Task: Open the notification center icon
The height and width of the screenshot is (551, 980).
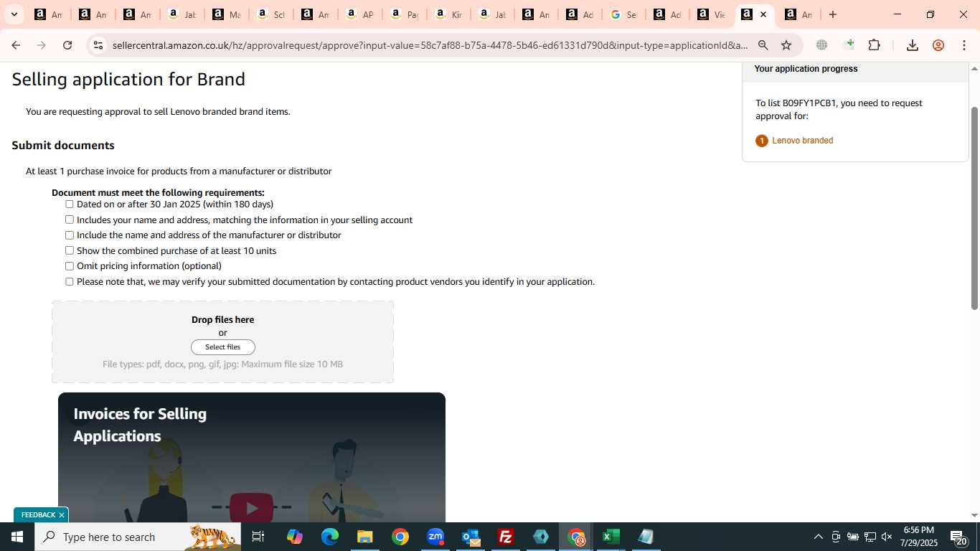Action: pos(958,537)
